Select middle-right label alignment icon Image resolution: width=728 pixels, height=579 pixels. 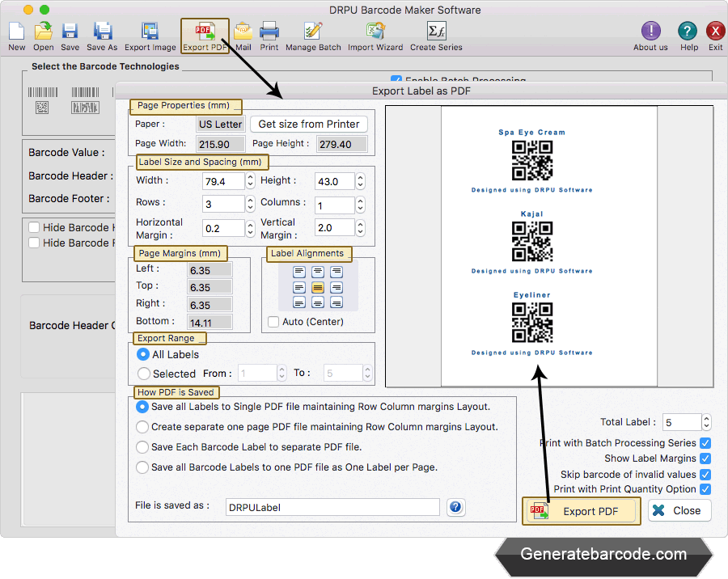tap(336, 287)
